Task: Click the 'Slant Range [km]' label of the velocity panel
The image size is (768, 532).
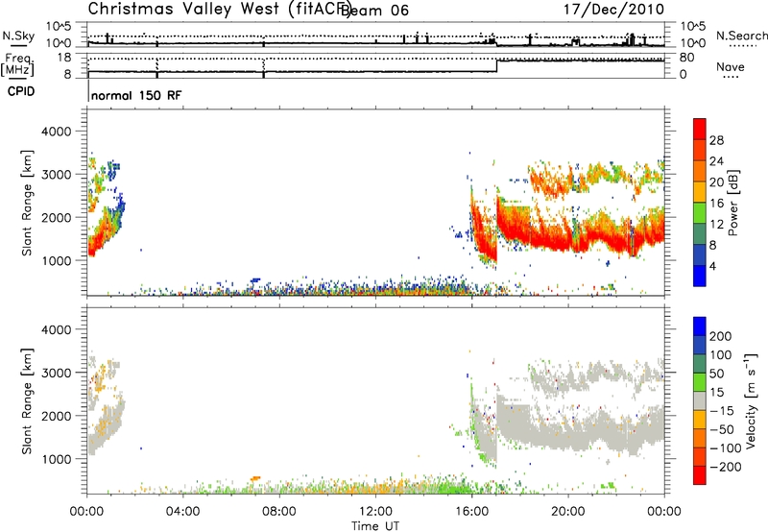Action: pyautogui.click(x=27, y=401)
